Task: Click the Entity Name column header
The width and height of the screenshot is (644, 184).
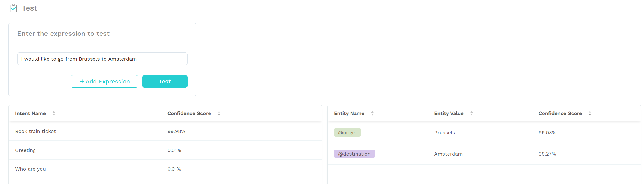Action: coord(349,113)
